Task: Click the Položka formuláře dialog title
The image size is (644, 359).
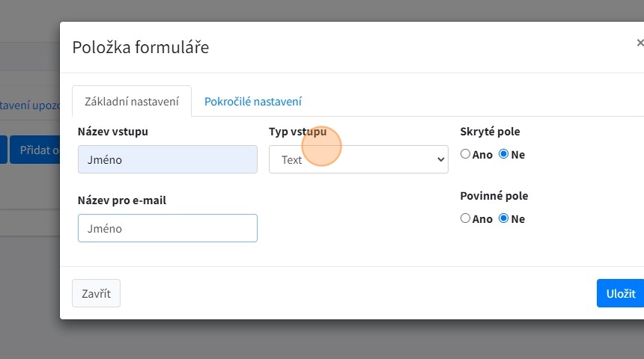Action: (140, 47)
